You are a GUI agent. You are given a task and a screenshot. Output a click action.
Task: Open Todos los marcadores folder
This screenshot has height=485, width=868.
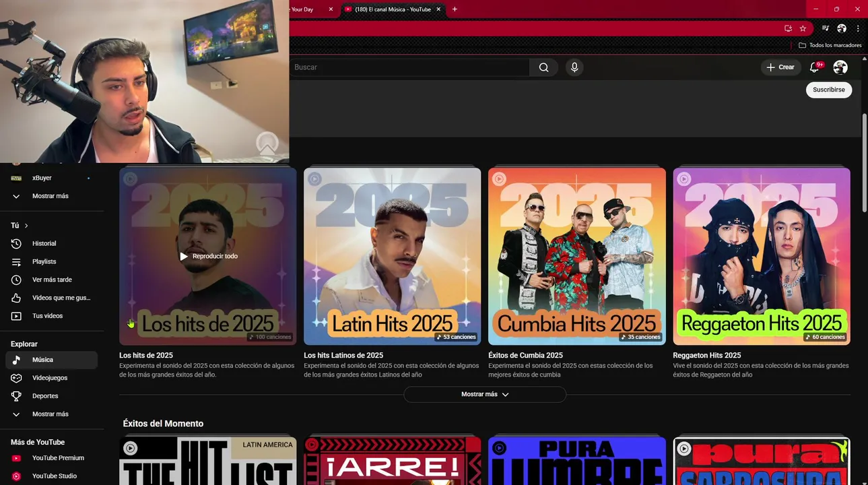point(830,45)
